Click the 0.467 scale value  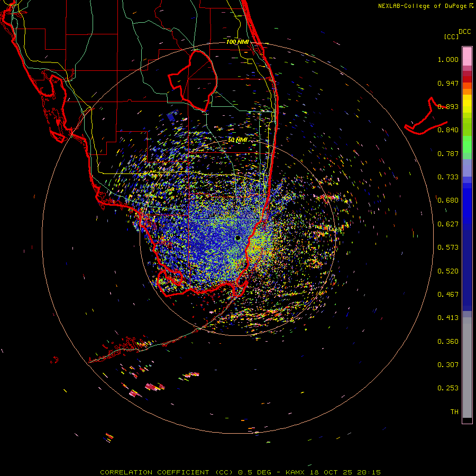click(448, 295)
